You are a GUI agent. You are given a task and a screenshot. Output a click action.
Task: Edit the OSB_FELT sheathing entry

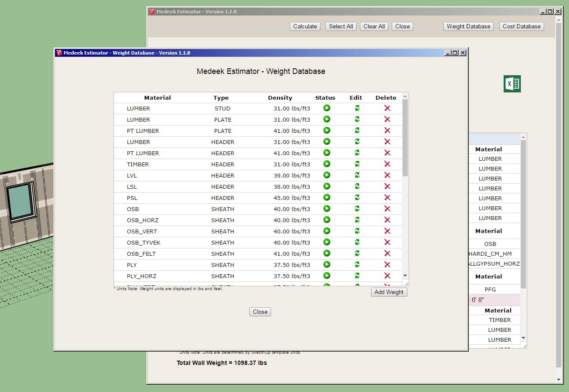357,254
